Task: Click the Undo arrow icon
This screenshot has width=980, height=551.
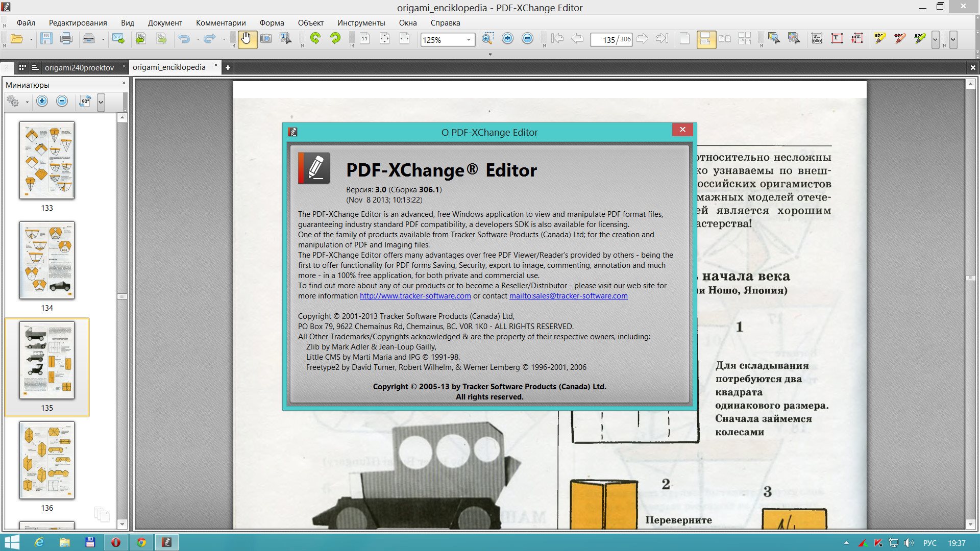Action: [184, 39]
